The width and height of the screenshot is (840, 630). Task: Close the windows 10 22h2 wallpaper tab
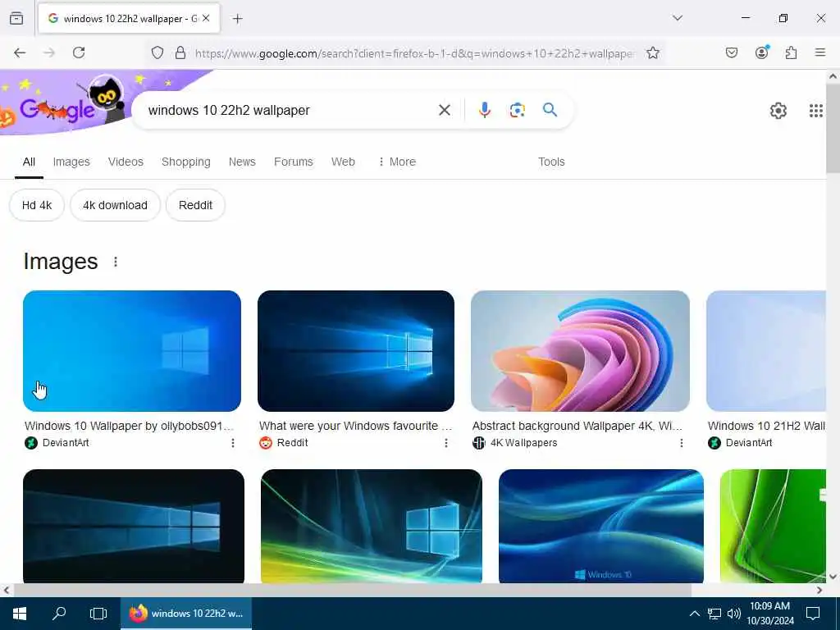point(206,18)
